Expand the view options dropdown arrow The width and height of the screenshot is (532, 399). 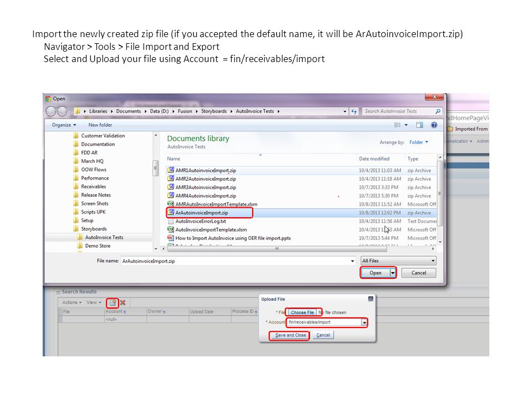(x=406, y=125)
